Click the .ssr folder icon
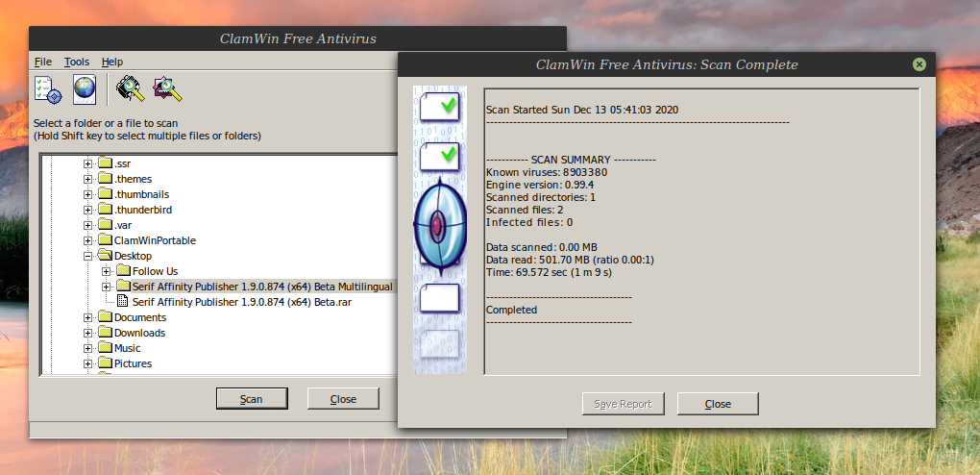This screenshot has width=980, height=475. [x=105, y=163]
